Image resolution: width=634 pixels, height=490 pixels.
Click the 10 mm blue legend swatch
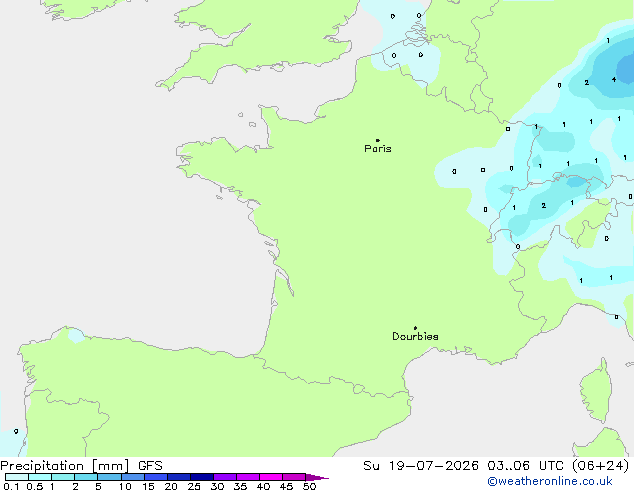point(133,477)
